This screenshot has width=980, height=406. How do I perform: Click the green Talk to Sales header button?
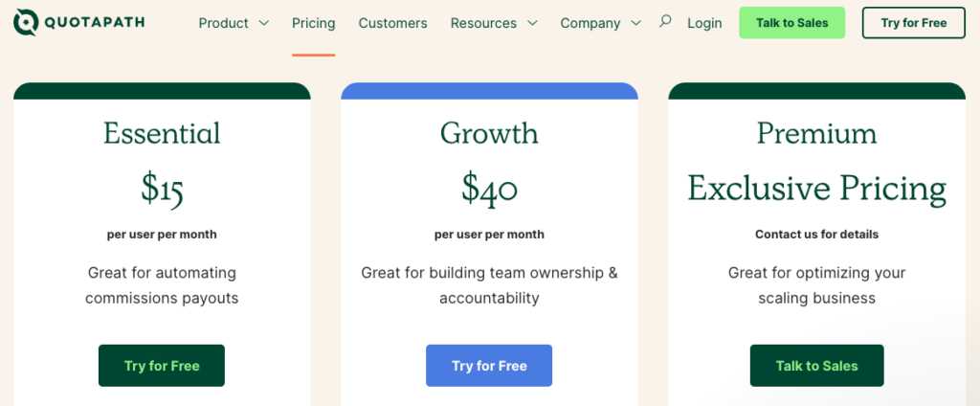tap(791, 23)
